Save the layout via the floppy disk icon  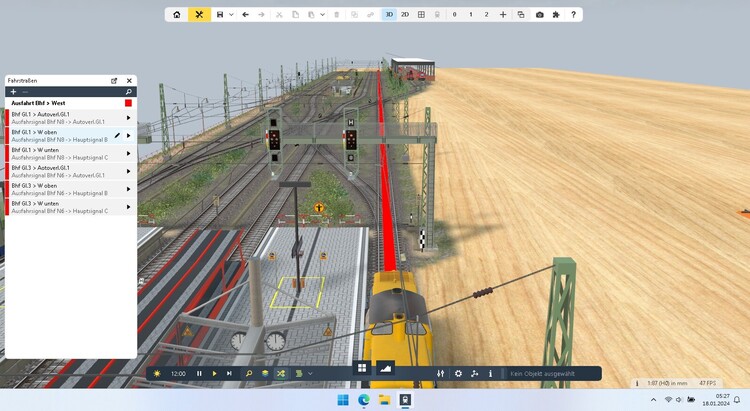coord(220,15)
